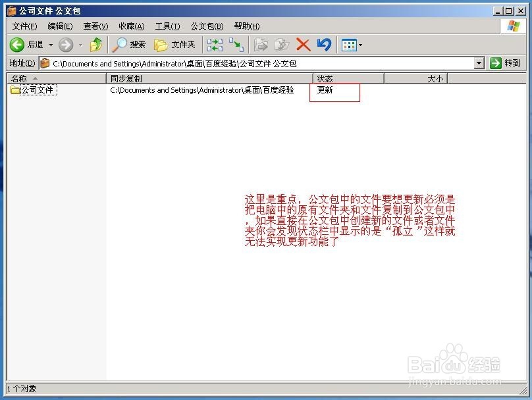This screenshot has height=400, width=532.
Task: Click the Update All briefcase icon
Action: [215, 45]
